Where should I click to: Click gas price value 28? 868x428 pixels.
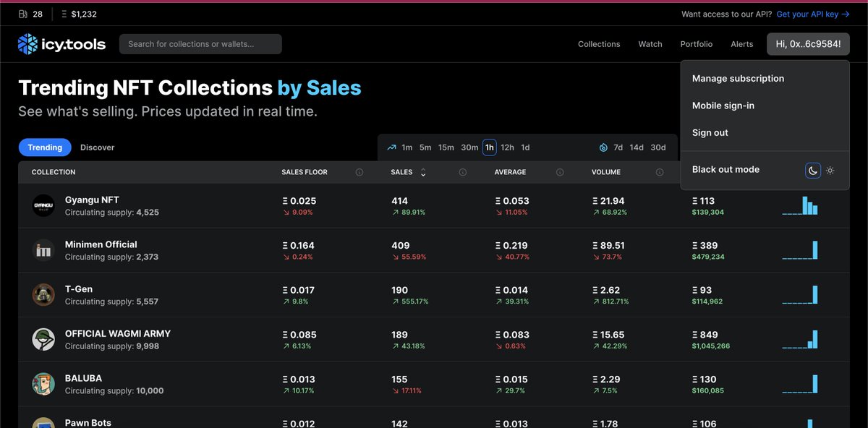tap(38, 14)
